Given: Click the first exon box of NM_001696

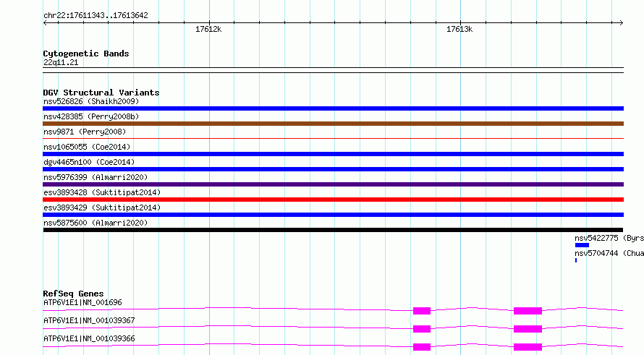Looking at the screenshot, I should pyautogui.click(x=422, y=311).
